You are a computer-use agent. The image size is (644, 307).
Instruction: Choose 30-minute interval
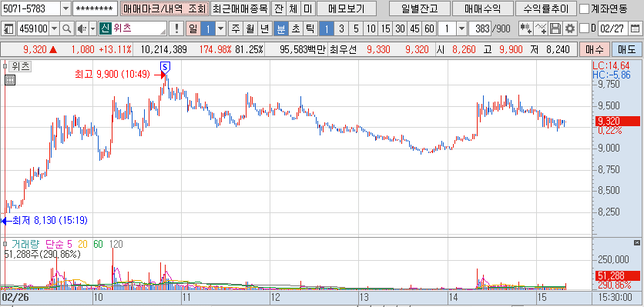point(400,28)
